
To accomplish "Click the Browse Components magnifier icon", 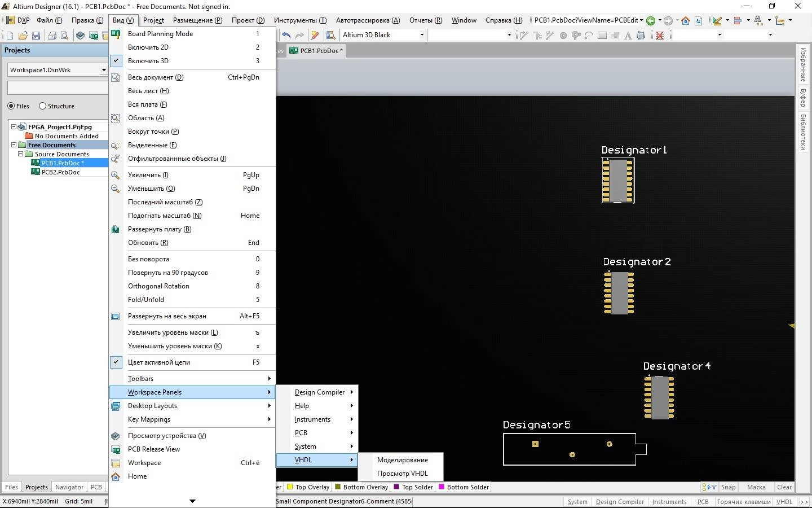I will (x=331, y=35).
